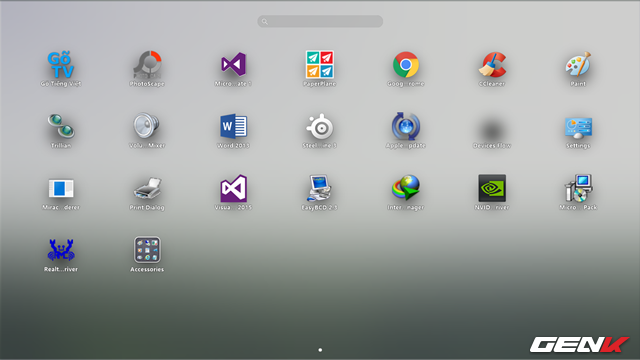Open the Settings app icon

(578, 128)
